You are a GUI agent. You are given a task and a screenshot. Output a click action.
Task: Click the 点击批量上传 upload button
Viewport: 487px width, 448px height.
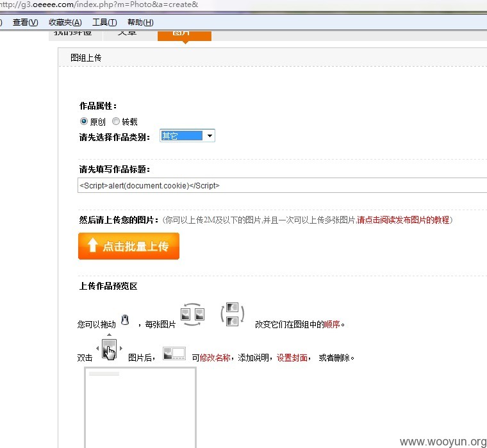129,246
